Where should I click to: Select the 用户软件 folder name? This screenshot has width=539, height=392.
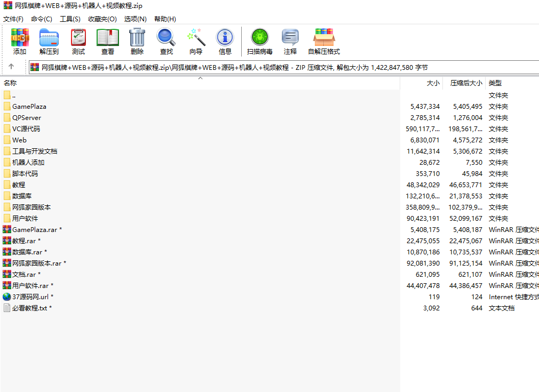click(x=25, y=218)
